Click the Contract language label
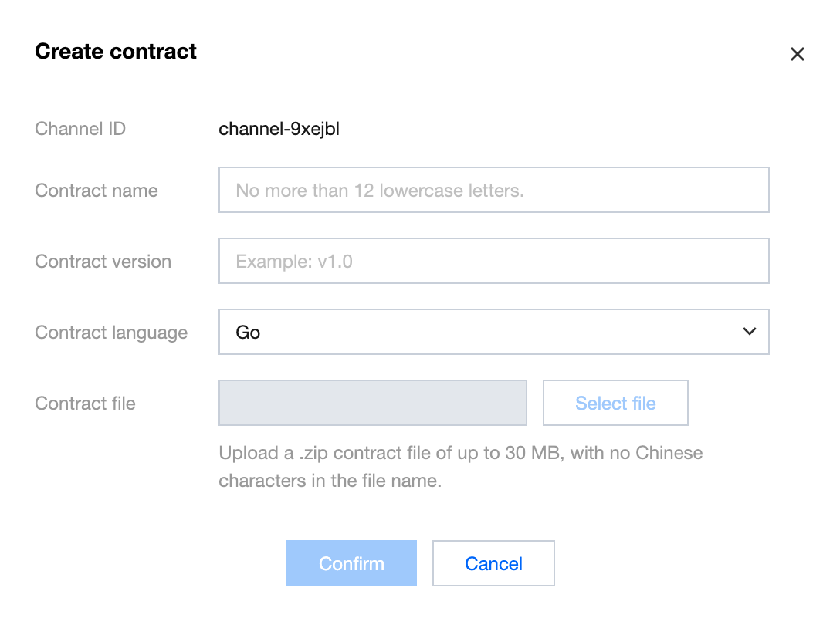This screenshot has height=625, width=840. click(111, 333)
